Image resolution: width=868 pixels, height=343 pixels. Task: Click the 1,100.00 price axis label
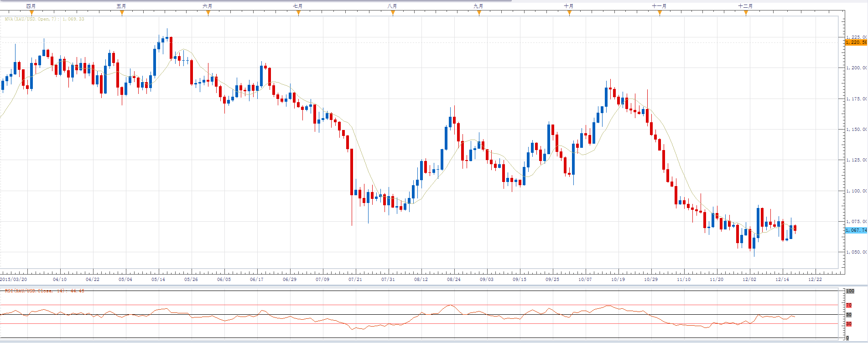(x=857, y=191)
